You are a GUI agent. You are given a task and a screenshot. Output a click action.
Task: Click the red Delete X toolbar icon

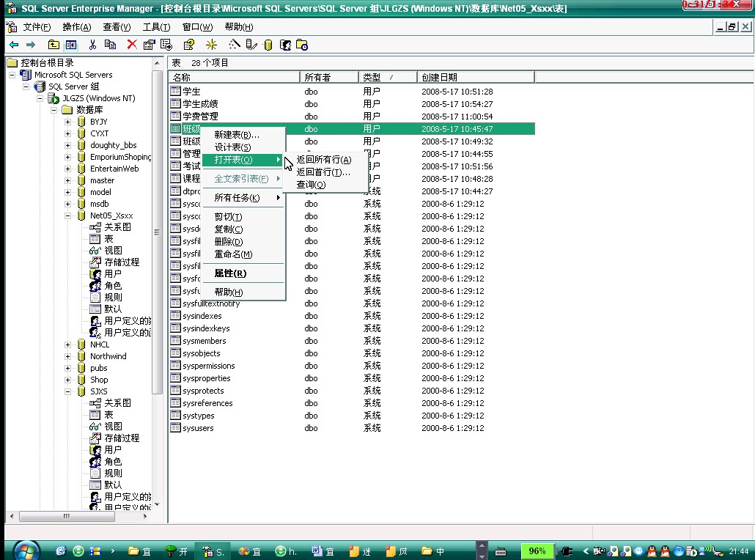point(131,45)
